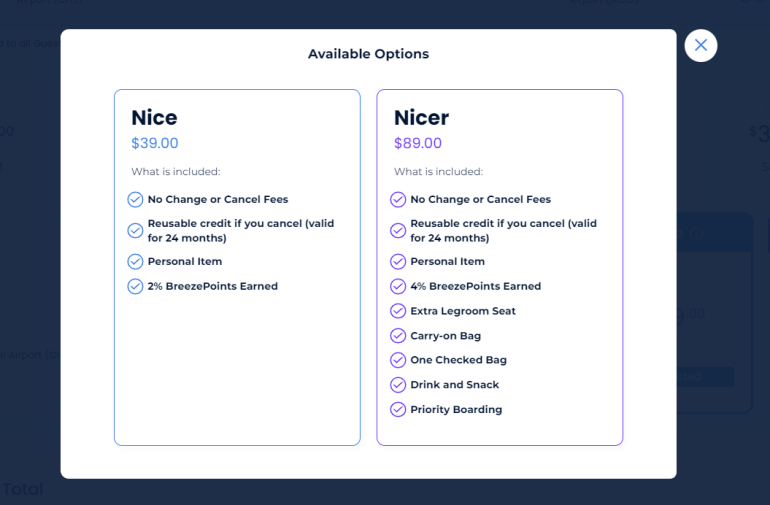The width and height of the screenshot is (770, 505).
Task: Click checkmark icon beside 4% BreezePoints Earned
Action: pyautogui.click(x=398, y=286)
